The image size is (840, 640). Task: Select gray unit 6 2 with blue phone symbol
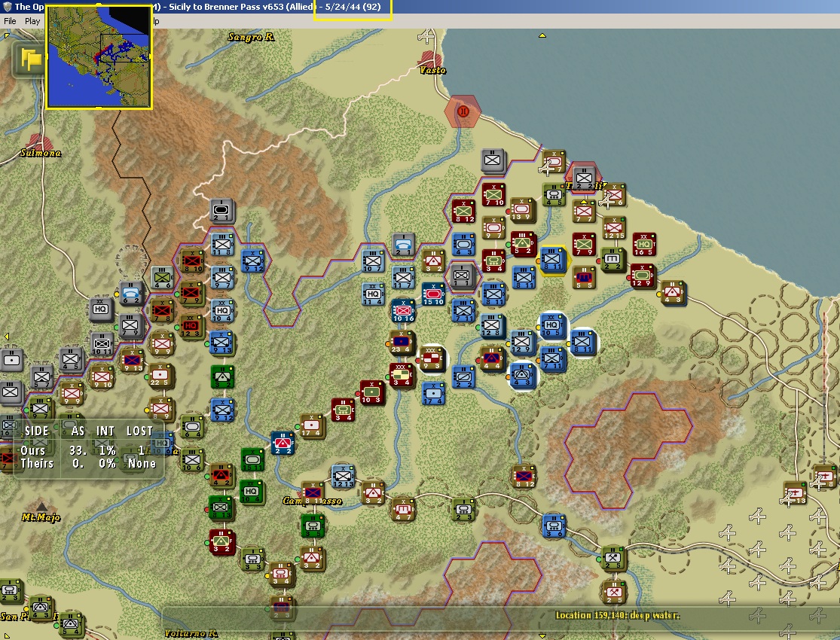(131, 294)
